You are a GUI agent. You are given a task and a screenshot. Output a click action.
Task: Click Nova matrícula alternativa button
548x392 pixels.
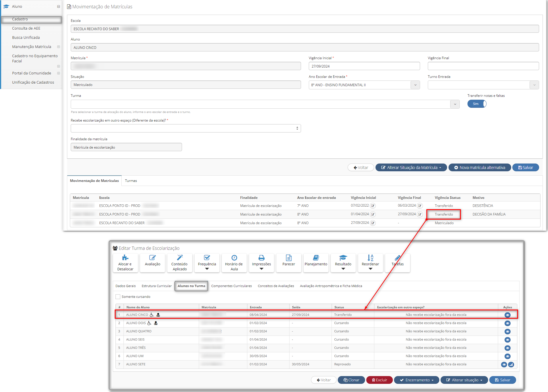[x=480, y=168]
